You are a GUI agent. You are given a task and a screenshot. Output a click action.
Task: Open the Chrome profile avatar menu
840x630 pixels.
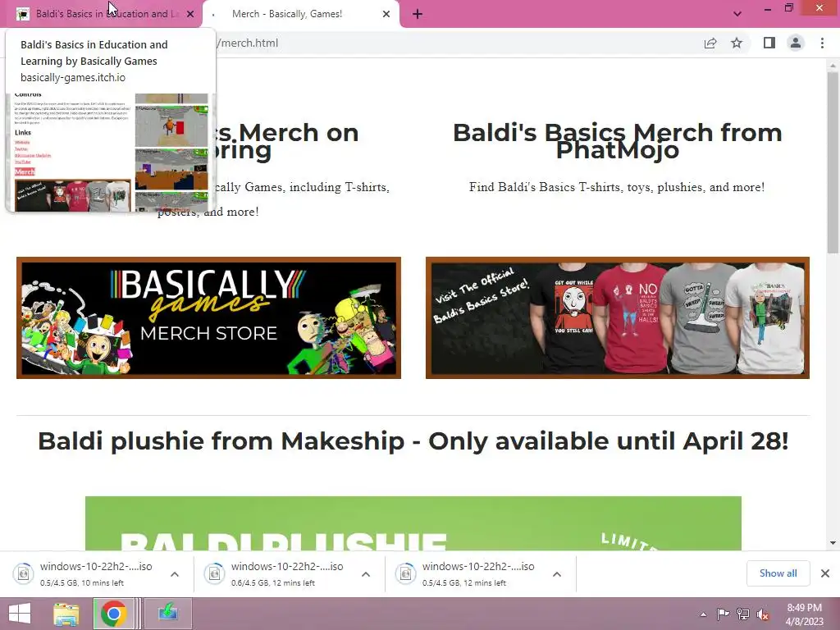796,43
